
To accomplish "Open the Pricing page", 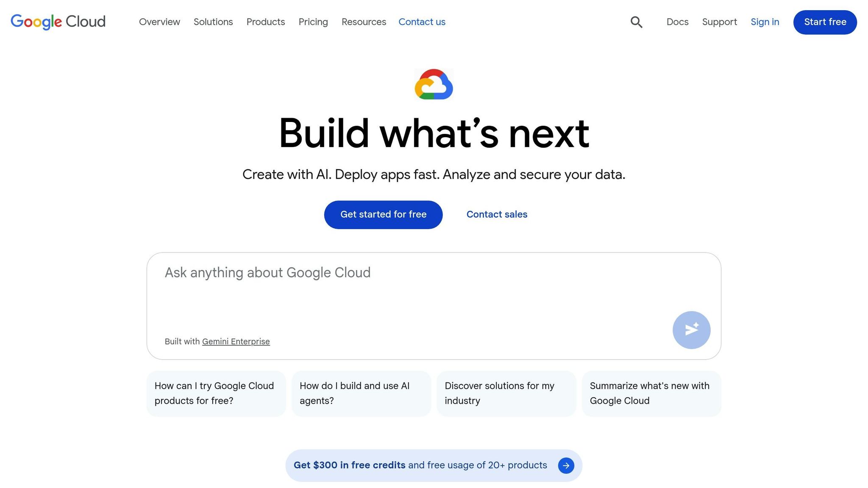I will (x=313, y=22).
